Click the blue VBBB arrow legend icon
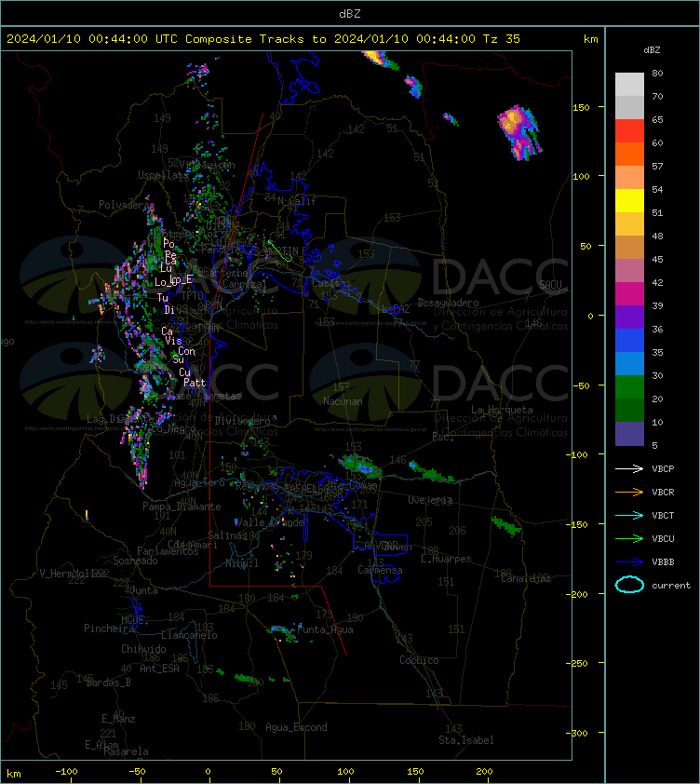This screenshot has height=784, width=700. (629, 562)
